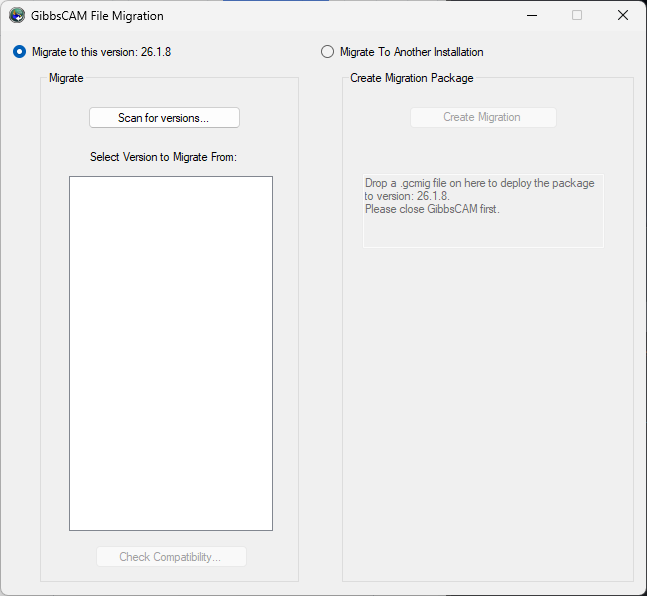
Task: Close the GibbsCAM File Migration window
Action: pyautogui.click(x=623, y=16)
